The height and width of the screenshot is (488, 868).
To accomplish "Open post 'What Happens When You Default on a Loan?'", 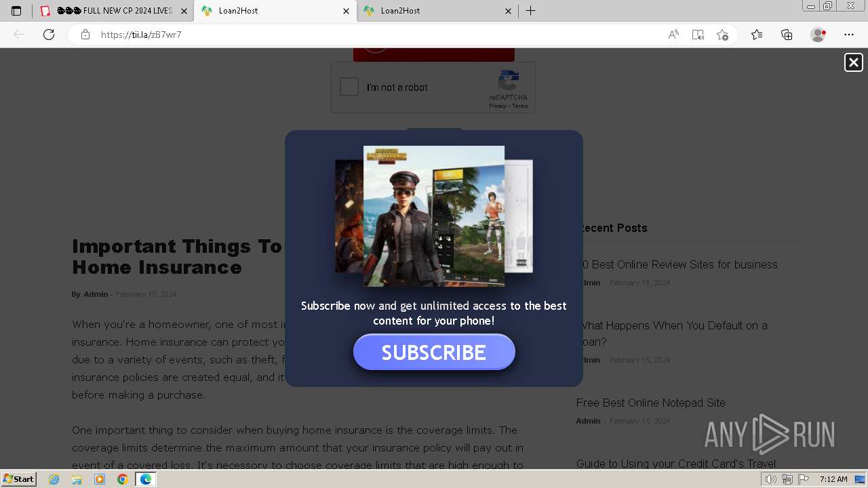I will 672,333.
